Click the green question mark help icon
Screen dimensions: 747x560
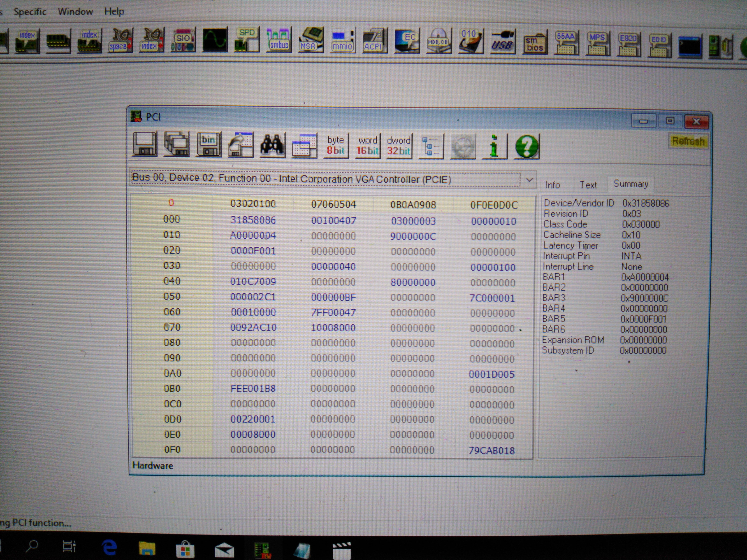coord(526,146)
